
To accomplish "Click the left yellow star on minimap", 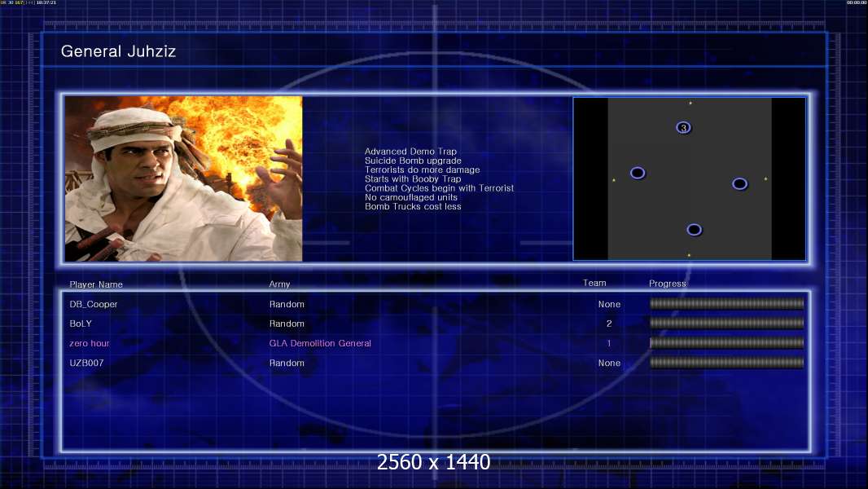I will [x=614, y=180].
